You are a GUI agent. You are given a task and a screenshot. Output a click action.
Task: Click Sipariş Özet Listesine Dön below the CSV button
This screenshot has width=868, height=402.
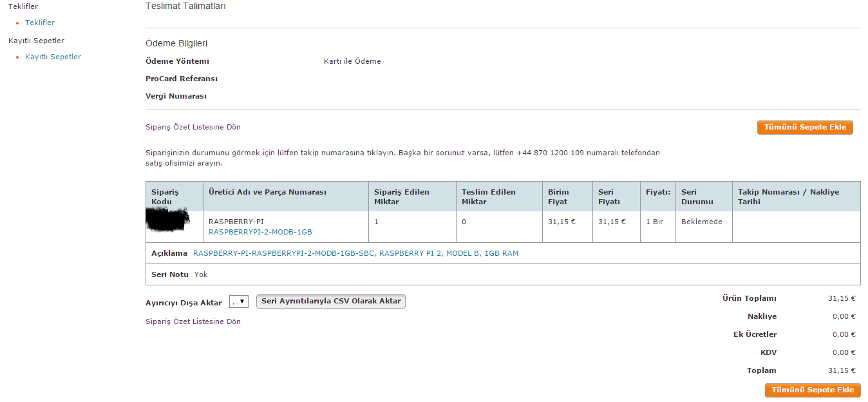click(193, 321)
